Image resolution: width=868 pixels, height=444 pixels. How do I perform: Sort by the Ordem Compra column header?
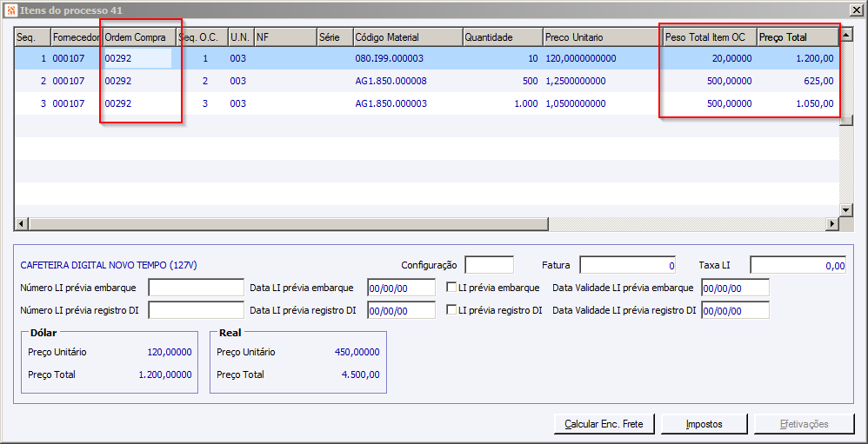[138, 37]
